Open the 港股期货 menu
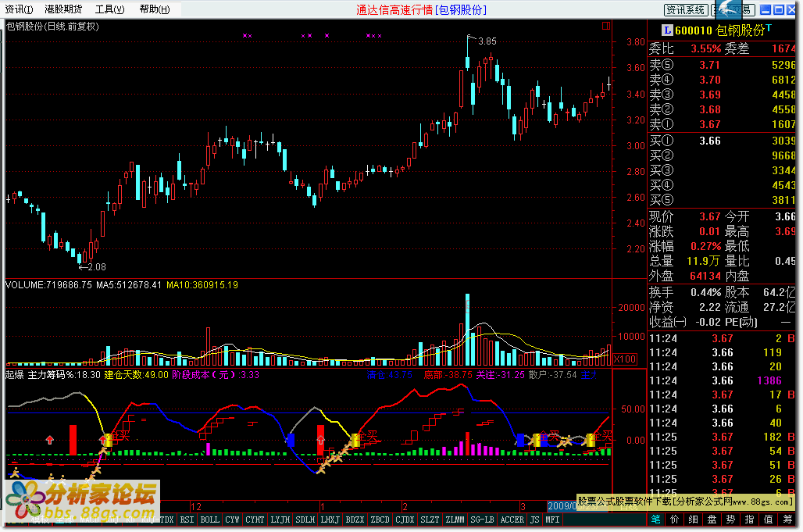 pyautogui.click(x=63, y=9)
